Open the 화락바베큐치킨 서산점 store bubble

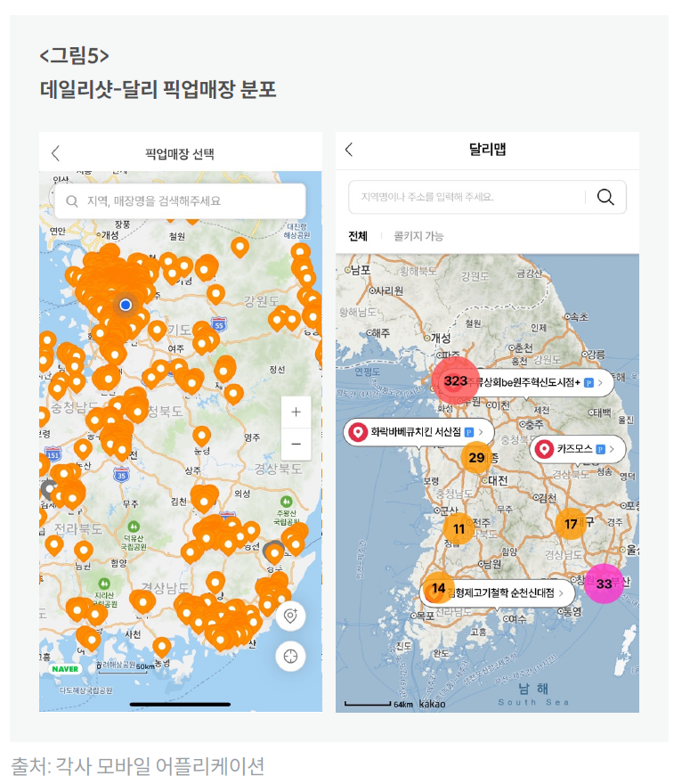coord(418,432)
